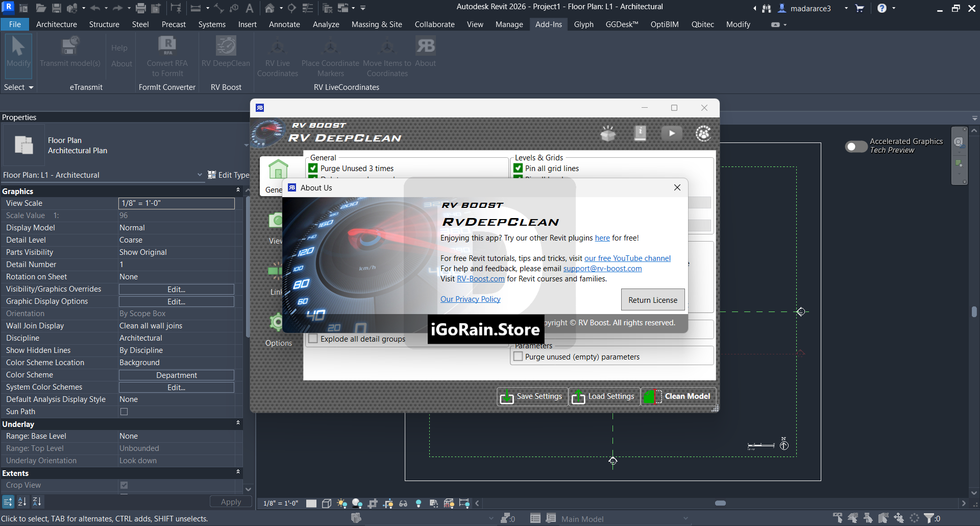Click the vertical scrollbar thumb beside the drawing canvas
This screenshot has width=980, height=526.
pyautogui.click(x=974, y=312)
